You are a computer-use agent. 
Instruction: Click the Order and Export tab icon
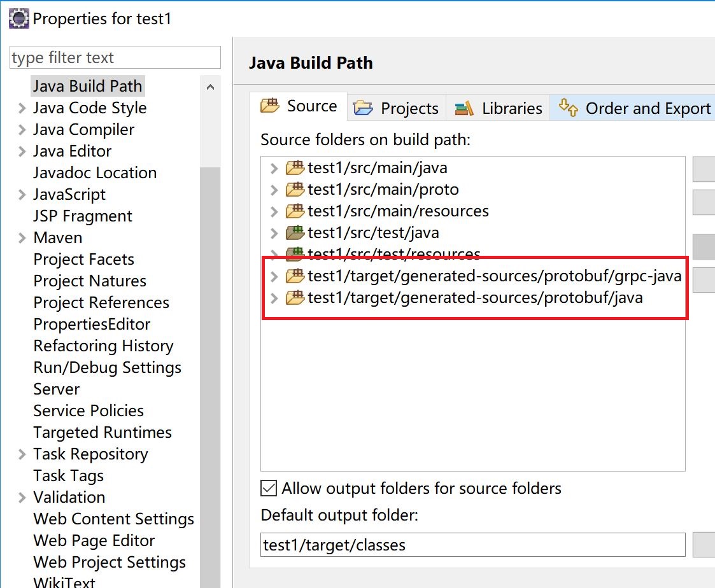point(569,108)
